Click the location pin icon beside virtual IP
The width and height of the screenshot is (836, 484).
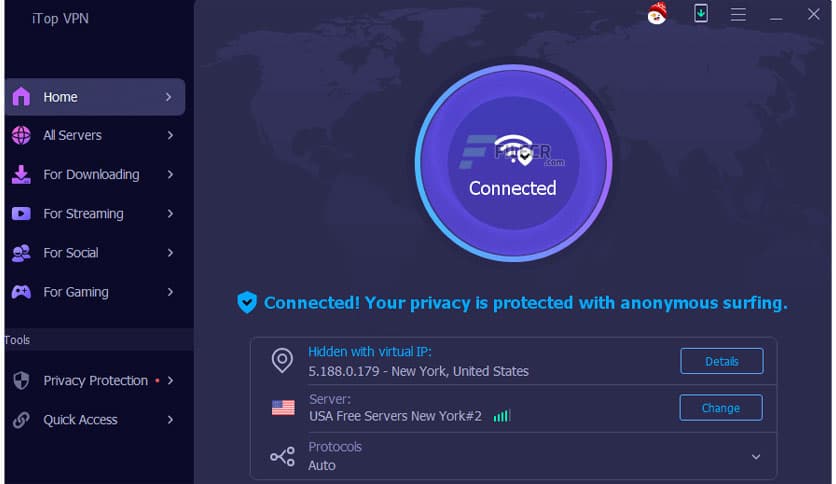(x=283, y=361)
